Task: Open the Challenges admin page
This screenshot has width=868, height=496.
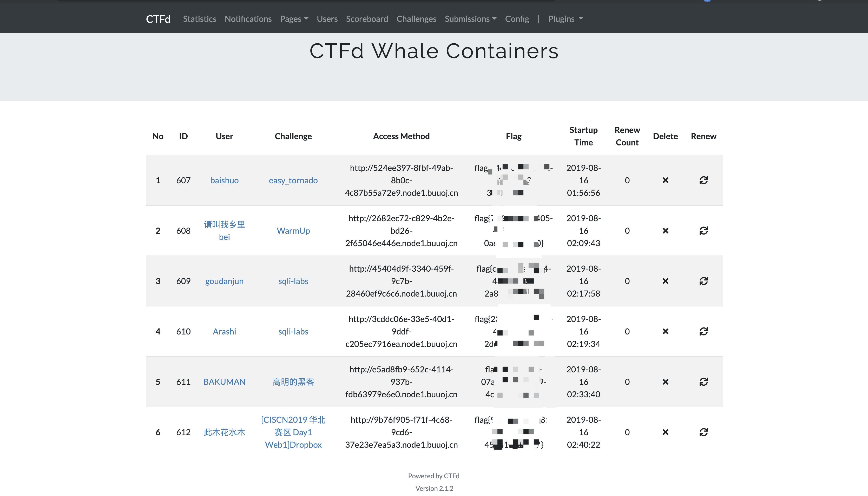Action: [x=416, y=19]
